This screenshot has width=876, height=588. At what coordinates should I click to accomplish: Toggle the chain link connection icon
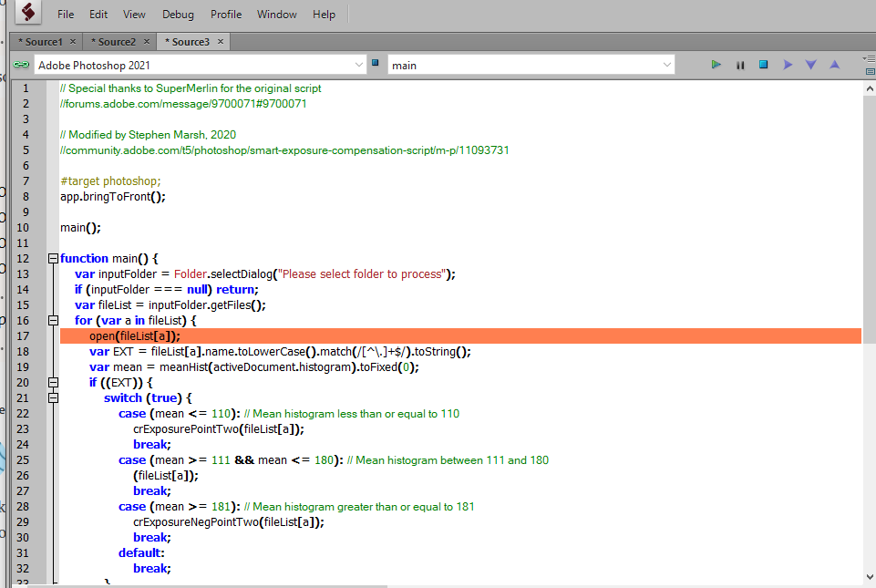20,65
